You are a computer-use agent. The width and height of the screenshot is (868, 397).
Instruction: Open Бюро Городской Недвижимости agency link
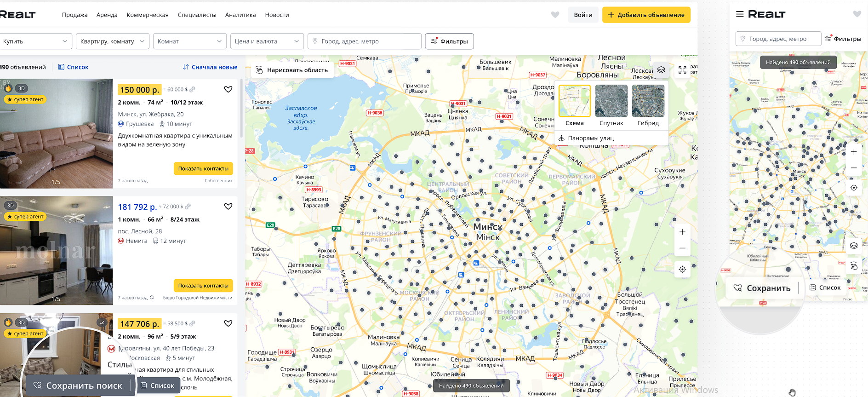(198, 298)
